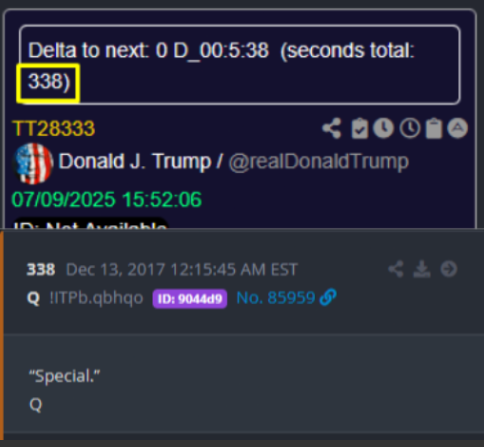
Task: Open the No. 85959 post link
Action: (276, 298)
